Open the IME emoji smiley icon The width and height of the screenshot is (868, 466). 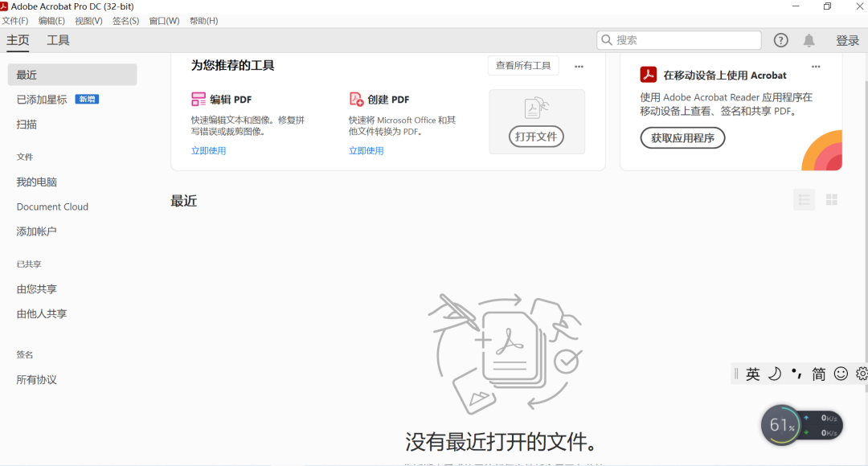[841, 374]
